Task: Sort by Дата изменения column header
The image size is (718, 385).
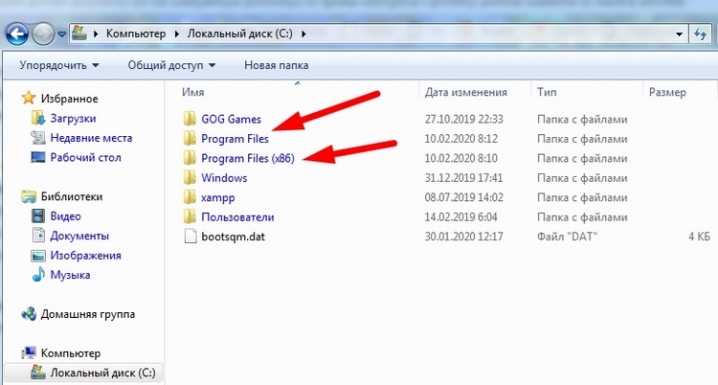Action: [466, 92]
